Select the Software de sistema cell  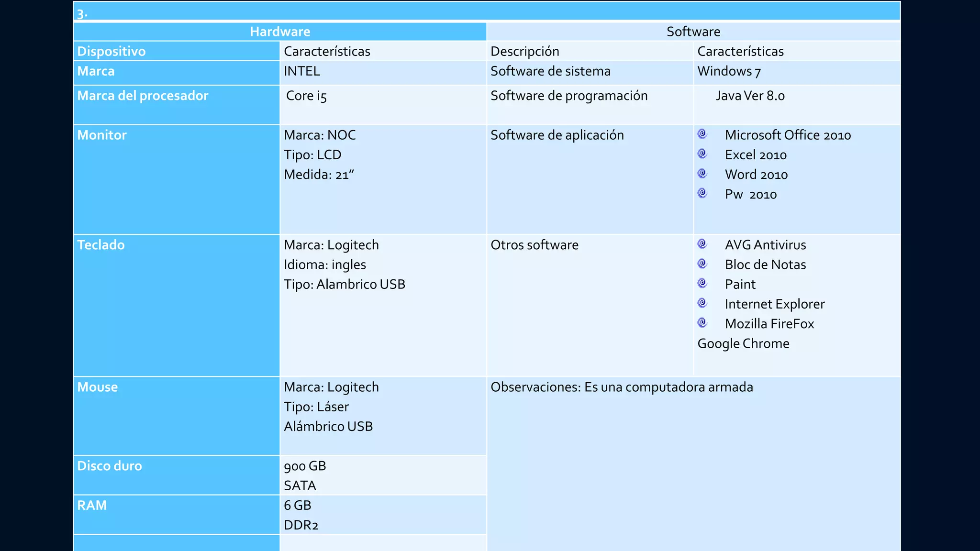pyautogui.click(x=590, y=73)
